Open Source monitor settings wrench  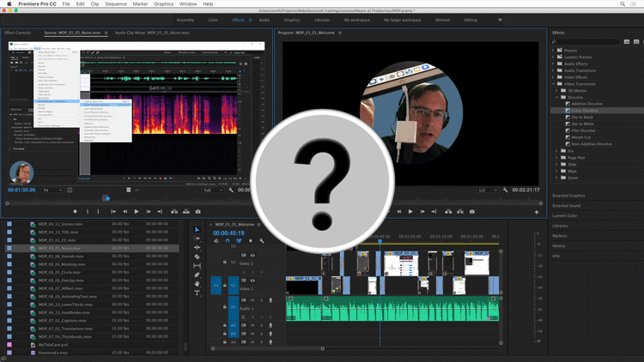[x=231, y=190]
